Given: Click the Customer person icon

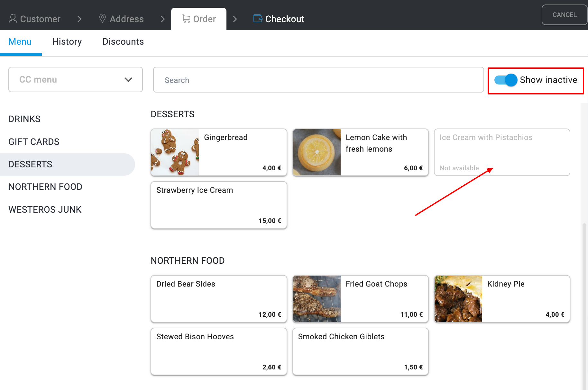Looking at the screenshot, I should click(x=13, y=18).
